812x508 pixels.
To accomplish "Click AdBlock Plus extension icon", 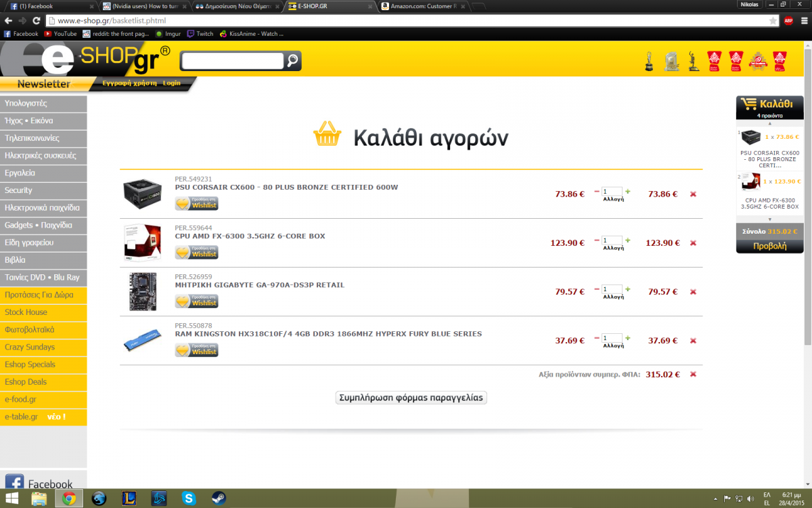I will pyautogui.click(x=789, y=20).
